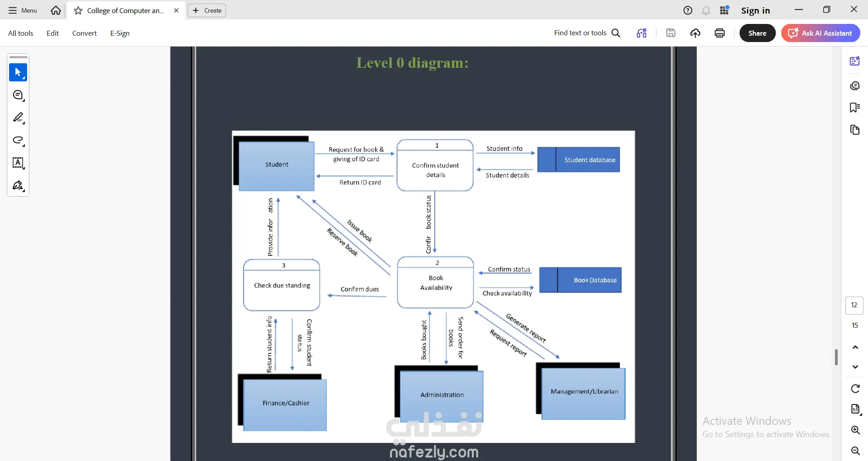Open the Edit menu
The height and width of the screenshot is (461, 868).
(x=52, y=33)
